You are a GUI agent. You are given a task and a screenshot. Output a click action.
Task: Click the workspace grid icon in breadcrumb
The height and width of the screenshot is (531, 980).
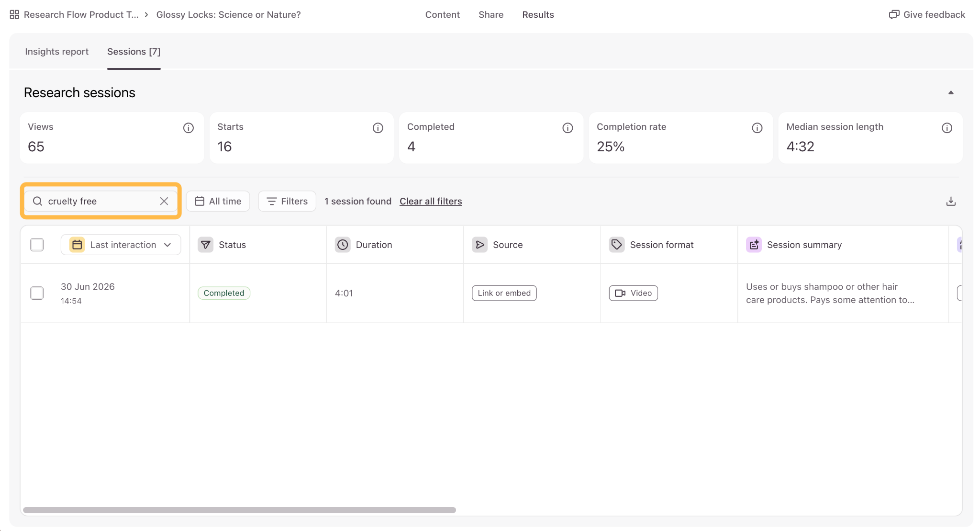point(14,14)
